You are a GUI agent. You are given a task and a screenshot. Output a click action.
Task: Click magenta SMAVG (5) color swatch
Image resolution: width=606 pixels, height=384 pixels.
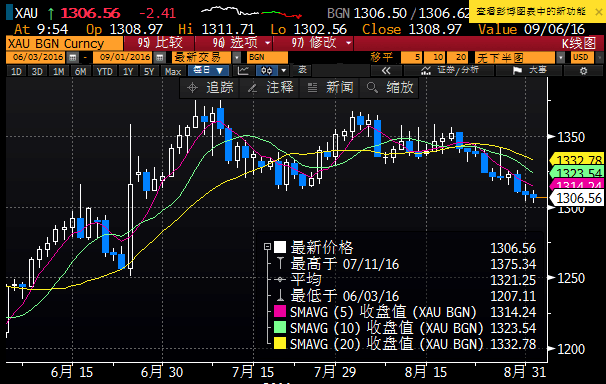click(280, 311)
